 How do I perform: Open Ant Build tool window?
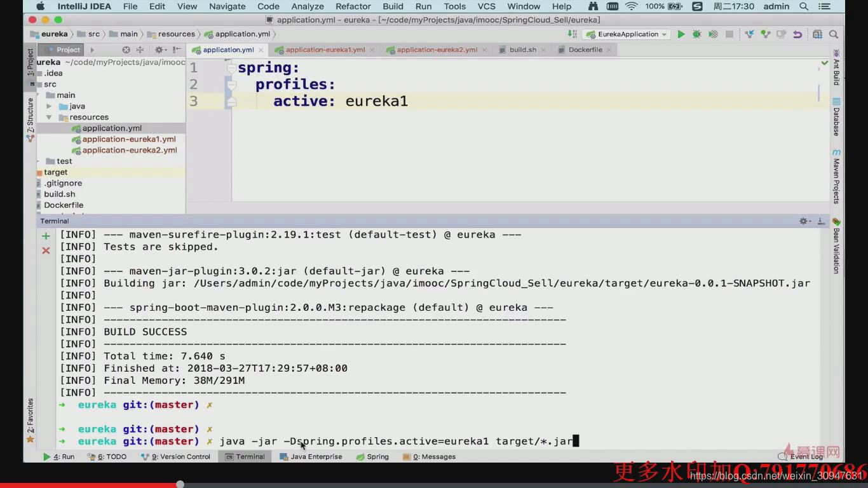pyautogui.click(x=836, y=67)
